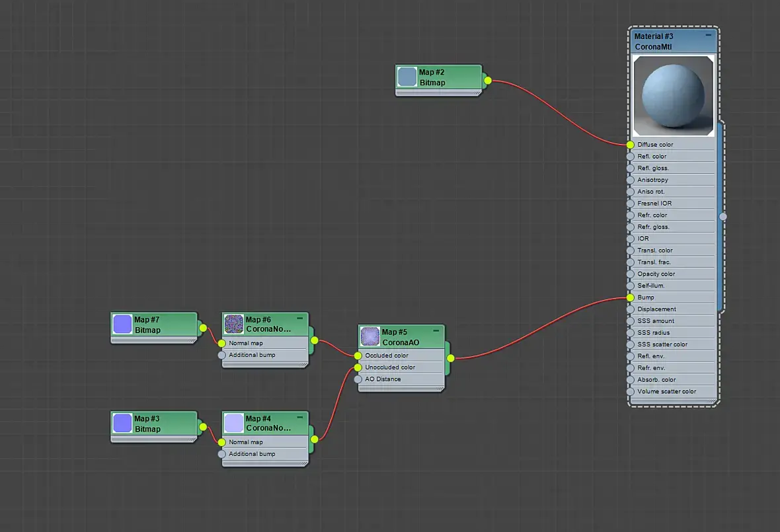Click the Map #5 CoronaAO output socket
This screenshot has width=780, height=532.
point(451,358)
